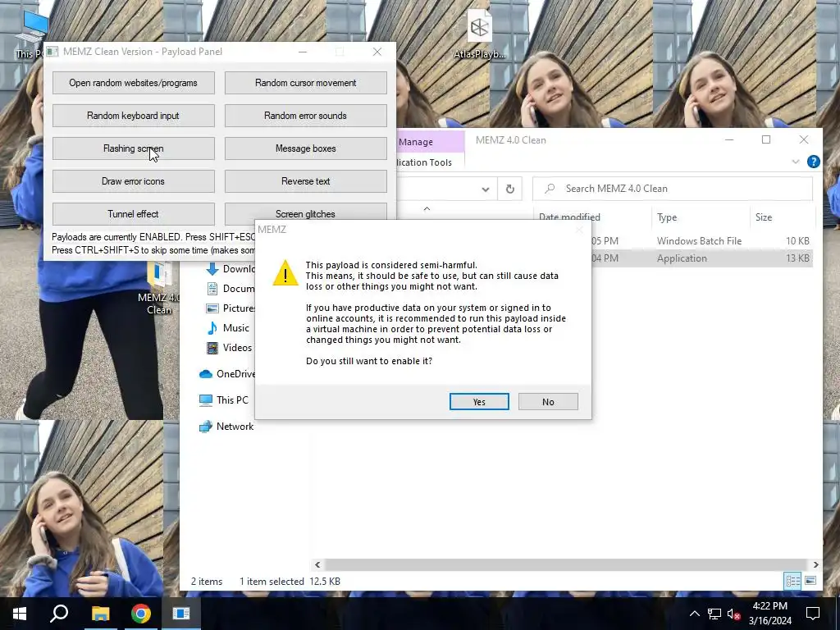This screenshot has width=840, height=630.
Task: Click the Search MEMZ 4.0 Clean box
Action: click(673, 189)
